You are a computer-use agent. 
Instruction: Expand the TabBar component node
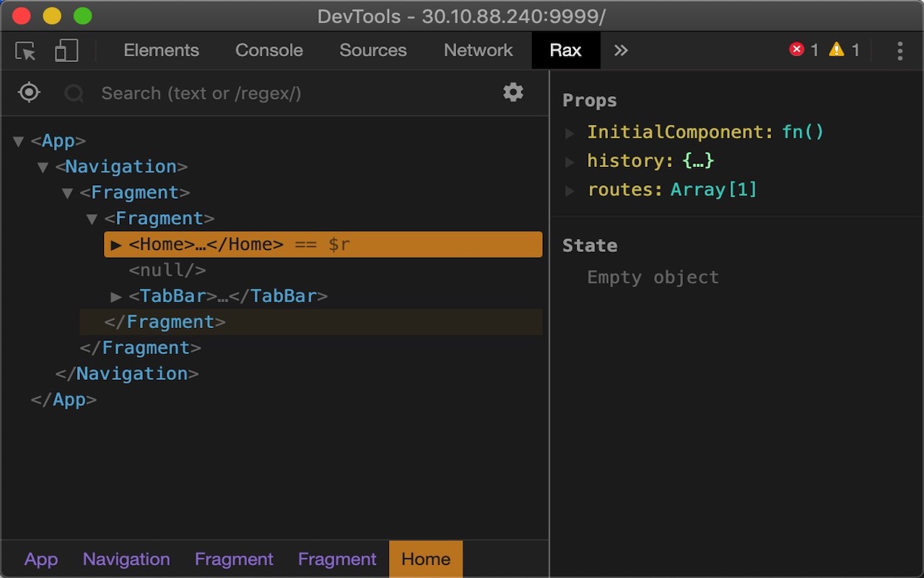click(118, 296)
